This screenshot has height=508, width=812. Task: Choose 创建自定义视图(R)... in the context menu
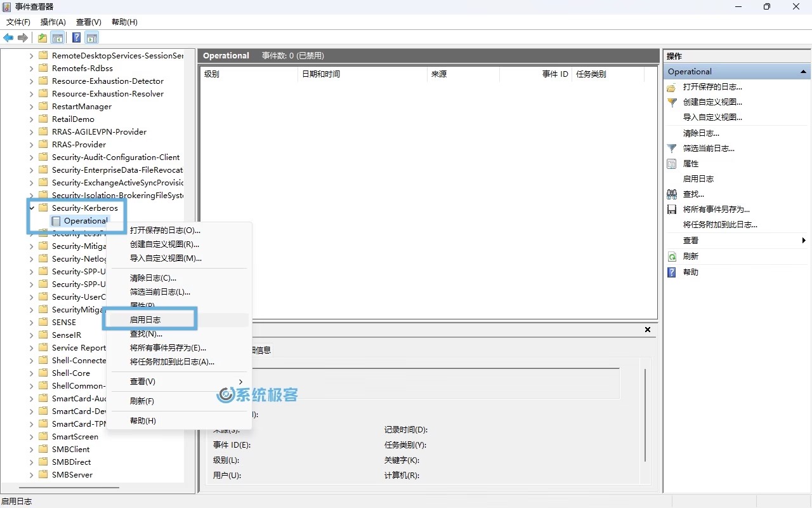click(x=178, y=244)
